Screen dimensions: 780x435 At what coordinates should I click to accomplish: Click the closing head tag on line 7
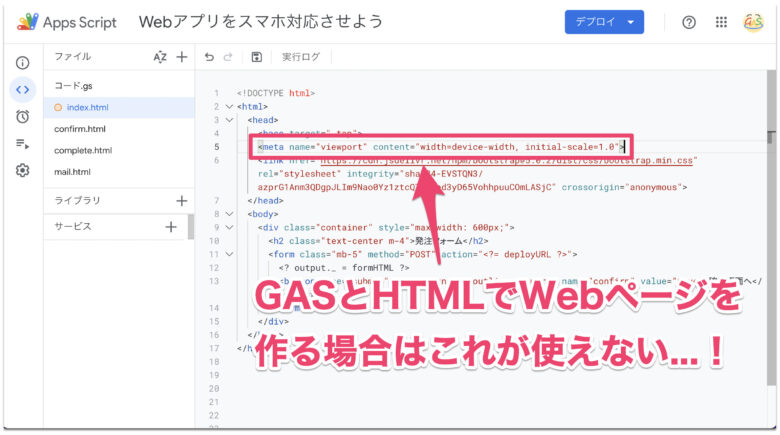point(265,201)
